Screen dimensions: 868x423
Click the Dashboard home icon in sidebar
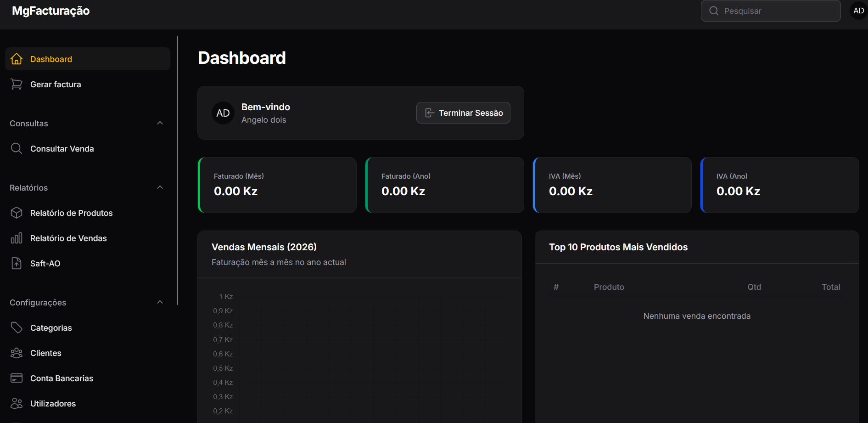coord(17,59)
